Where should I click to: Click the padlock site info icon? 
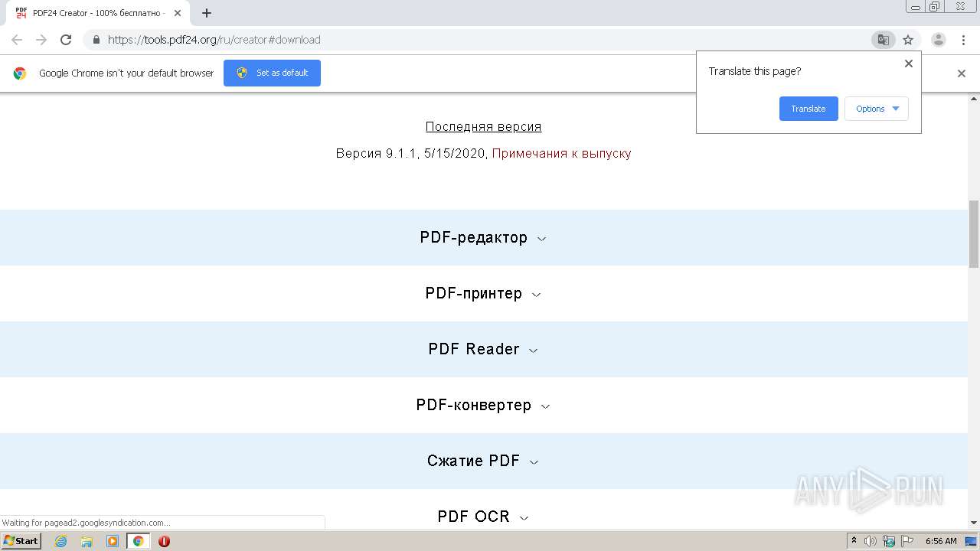pyautogui.click(x=96, y=40)
